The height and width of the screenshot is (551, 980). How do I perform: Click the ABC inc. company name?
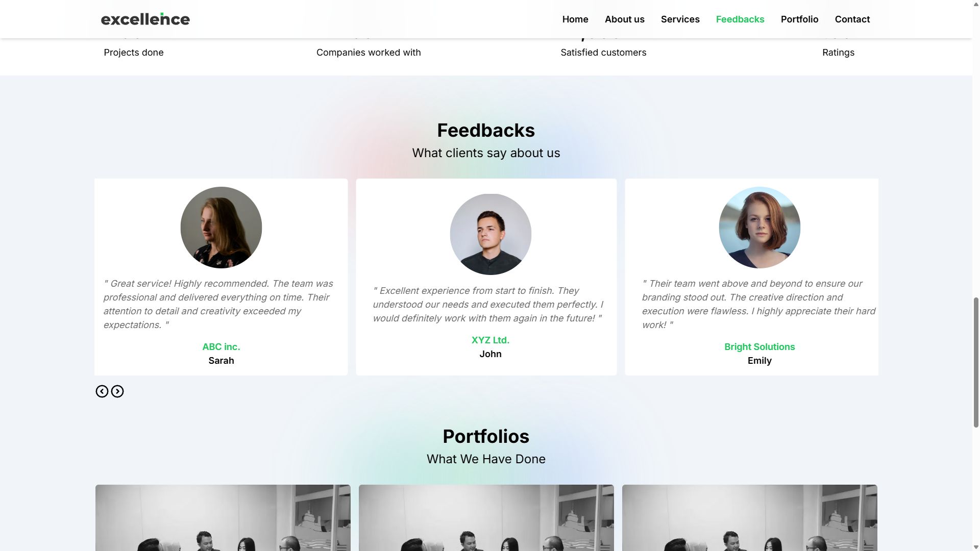point(221,347)
